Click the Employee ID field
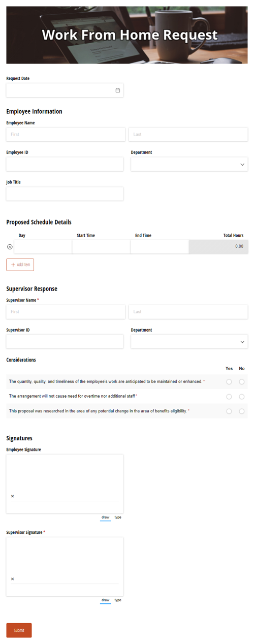 click(65, 164)
